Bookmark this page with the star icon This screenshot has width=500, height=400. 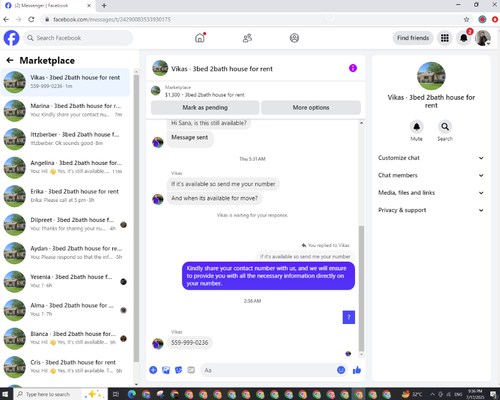point(466,19)
